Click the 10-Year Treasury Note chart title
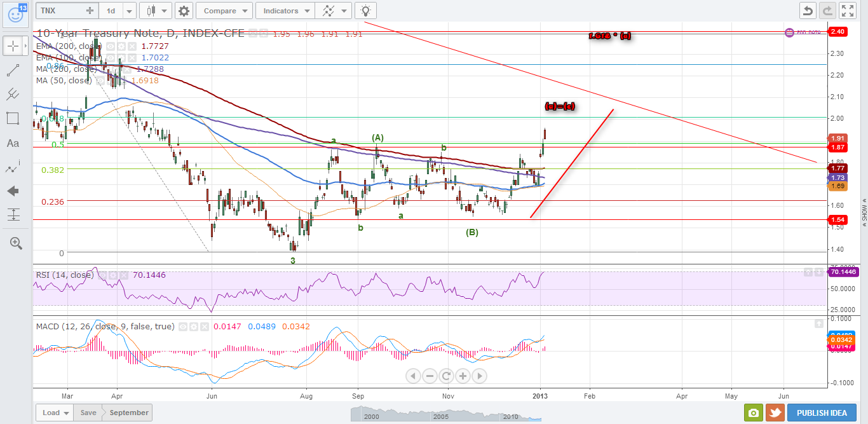868x424 pixels. [x=142, y=34]
